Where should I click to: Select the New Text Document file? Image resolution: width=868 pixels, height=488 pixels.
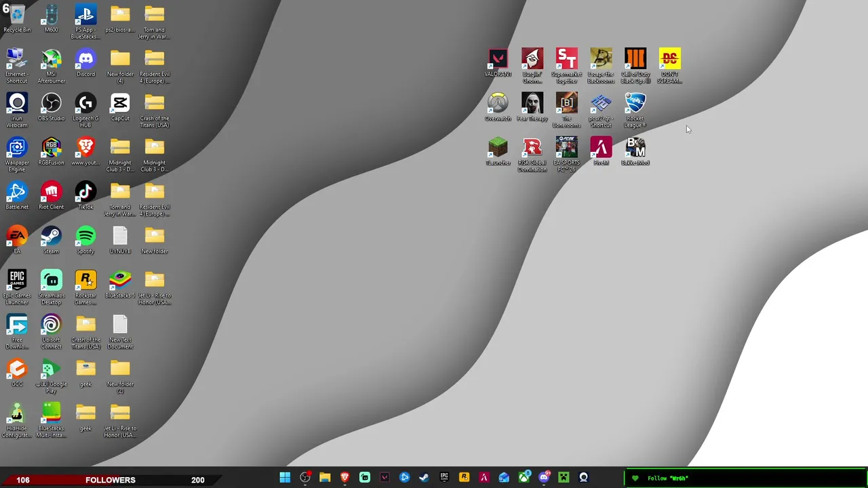[x=120, y=331]
